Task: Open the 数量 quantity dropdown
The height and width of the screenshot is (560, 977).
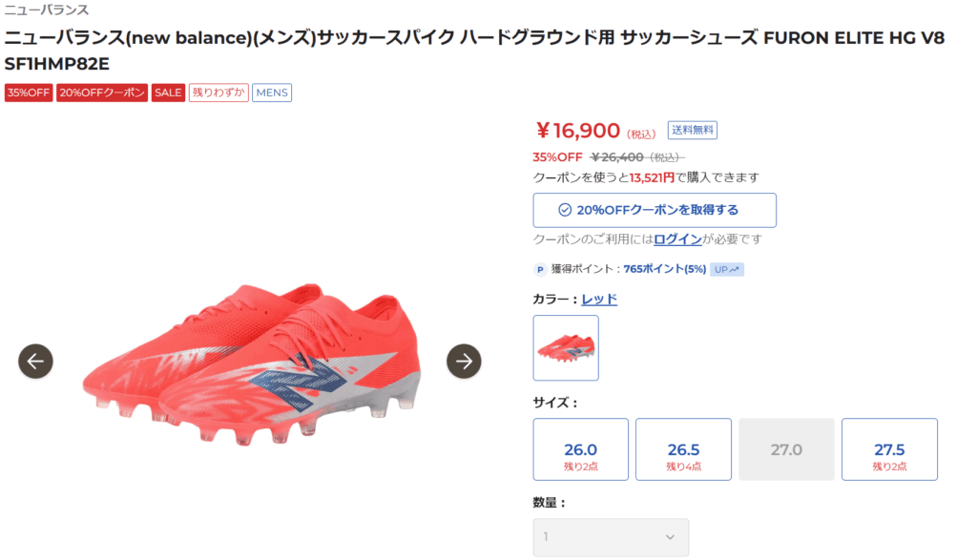Action: 611,537
